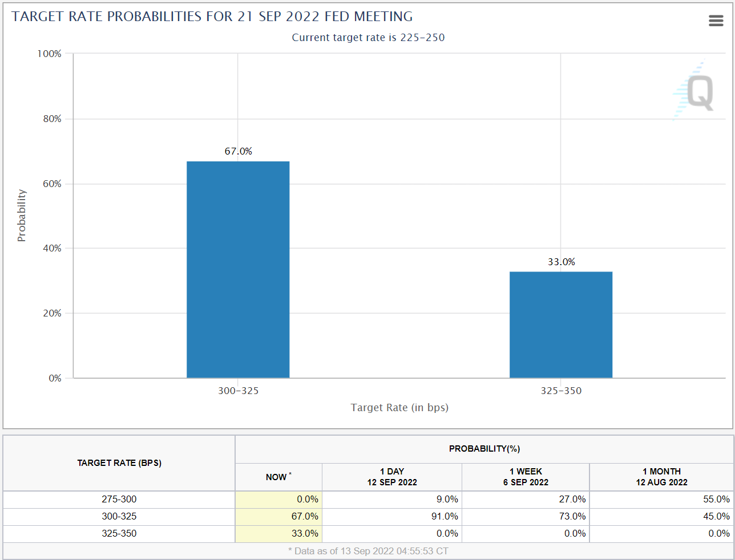Viewport: 735px width, 560px height.
Task: Click the 1 DAY 0.0% cell for 325-350
Action: pyautogui.click(x=392, y=533)
